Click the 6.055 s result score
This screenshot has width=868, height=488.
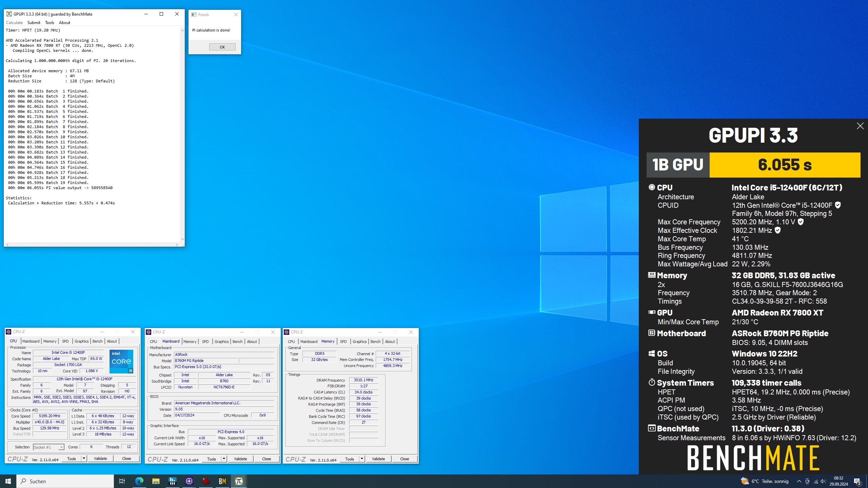click(785, 165)
